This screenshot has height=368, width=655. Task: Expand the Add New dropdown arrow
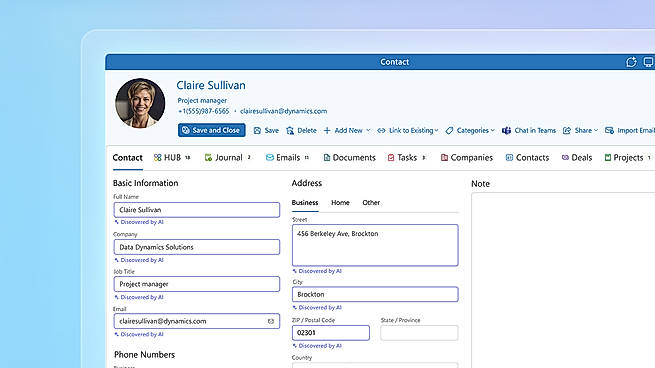click(368, 130)
